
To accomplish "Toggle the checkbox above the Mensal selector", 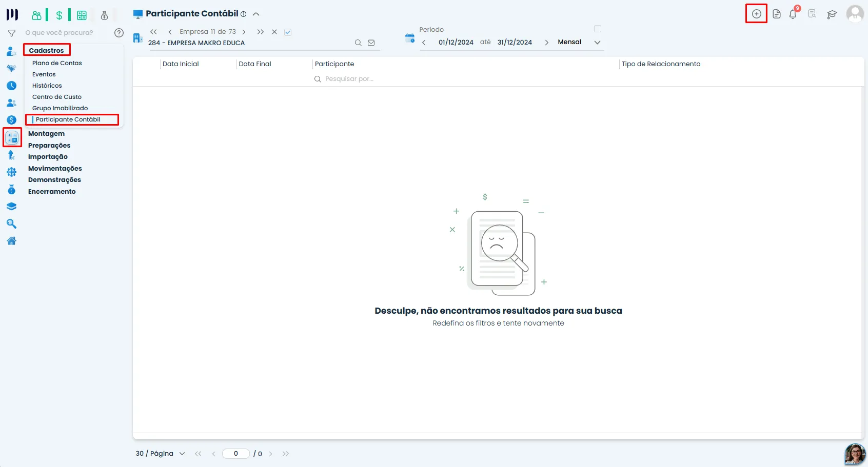I will [598, 29].
